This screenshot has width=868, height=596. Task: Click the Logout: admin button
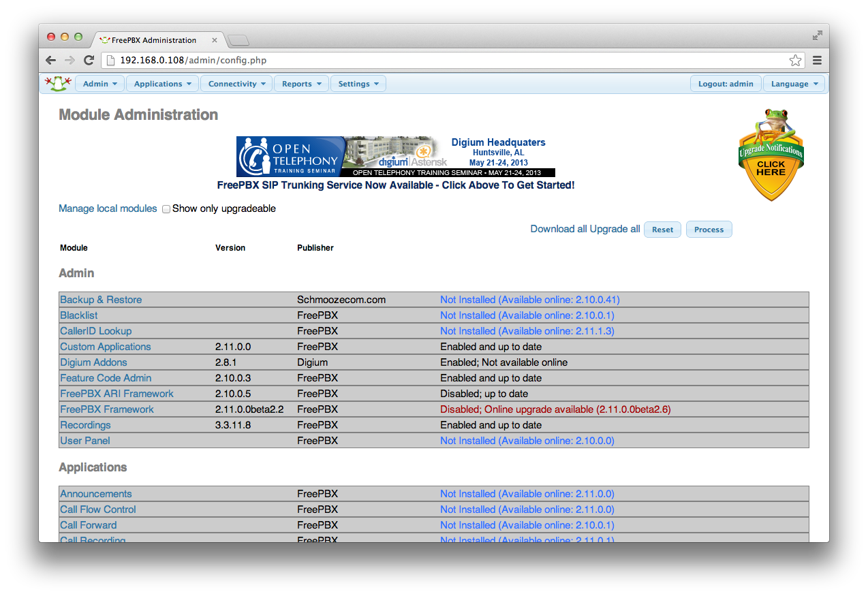pyautogui.click(x=726, y=84)
